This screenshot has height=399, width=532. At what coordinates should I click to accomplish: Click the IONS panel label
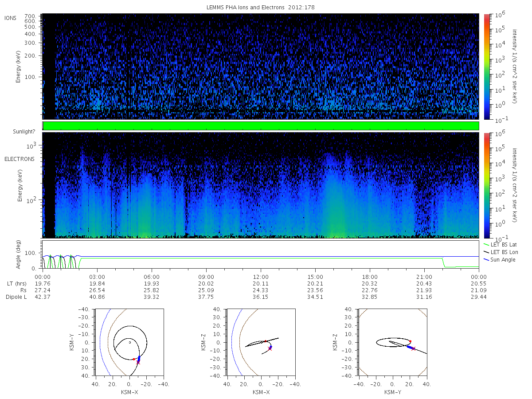tap(11, 18)
